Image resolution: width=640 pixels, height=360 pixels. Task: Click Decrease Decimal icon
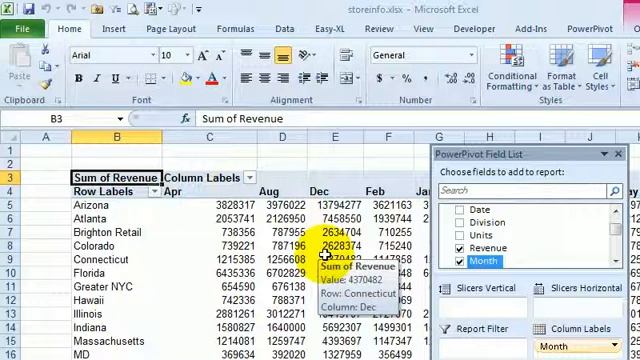click(469, 78)
